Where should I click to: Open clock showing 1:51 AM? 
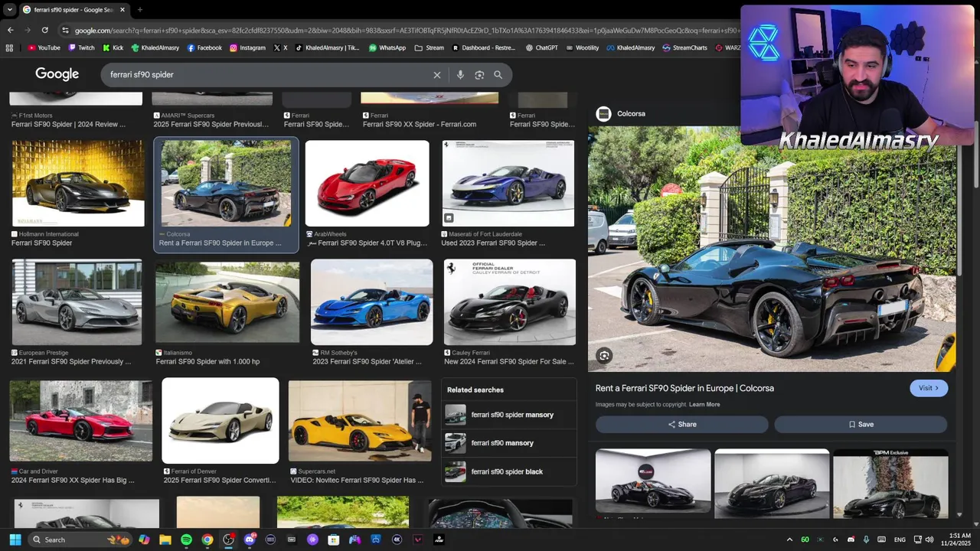(x=956, y=540)
